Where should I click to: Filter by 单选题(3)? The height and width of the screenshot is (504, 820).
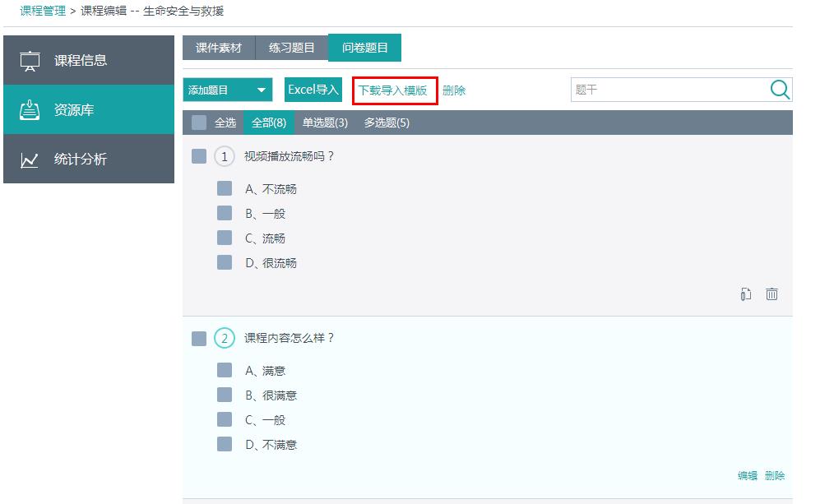point(325,123)
